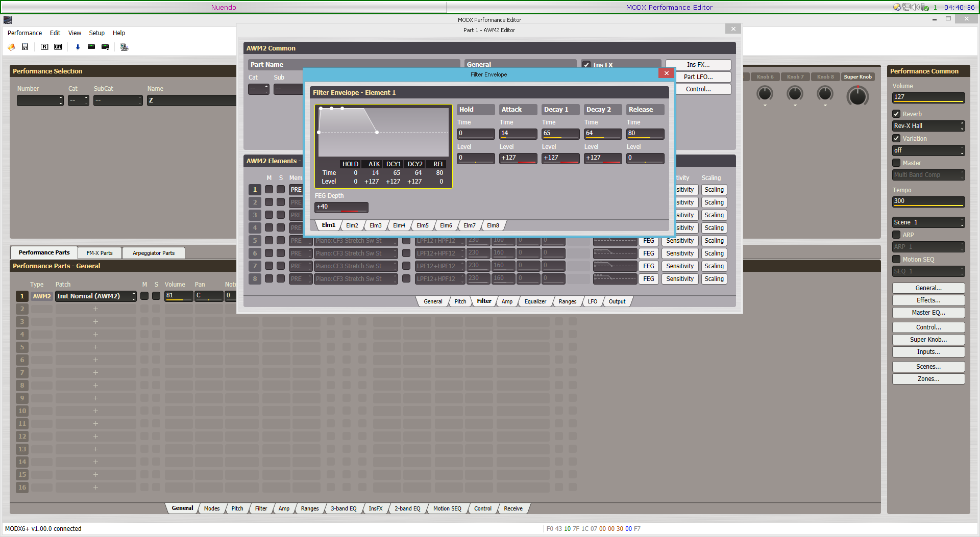Close the Filter Envelope dialog
Screen dimensions: 980x537
[666, 73]
